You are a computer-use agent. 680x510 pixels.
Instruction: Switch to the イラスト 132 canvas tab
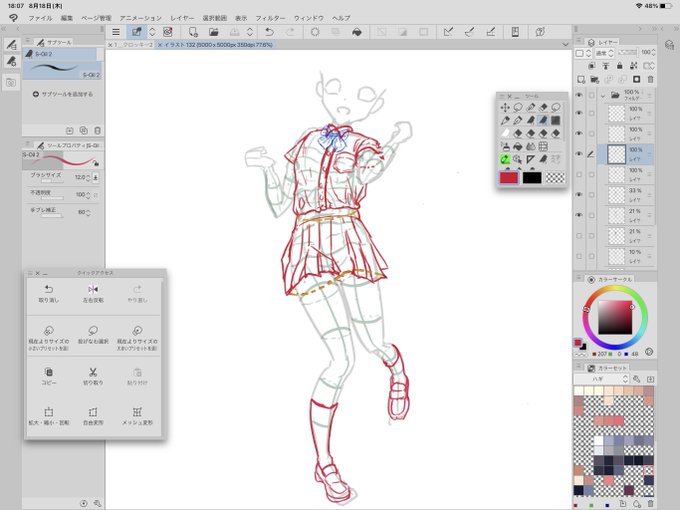pos(215,45)
